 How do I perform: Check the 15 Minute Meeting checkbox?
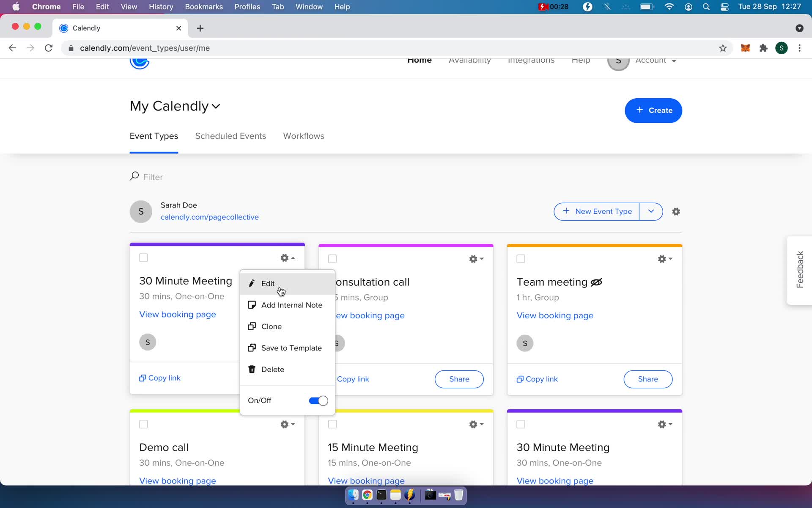332,424
